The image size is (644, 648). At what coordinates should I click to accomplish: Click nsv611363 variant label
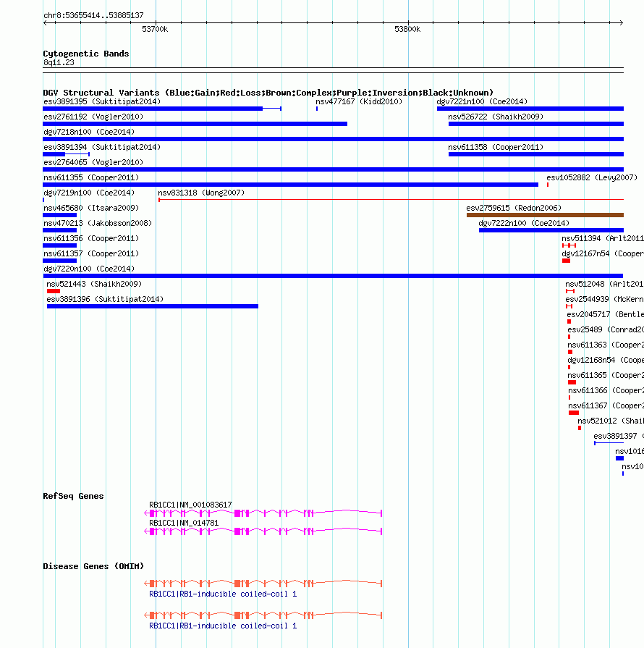(606, 345)
